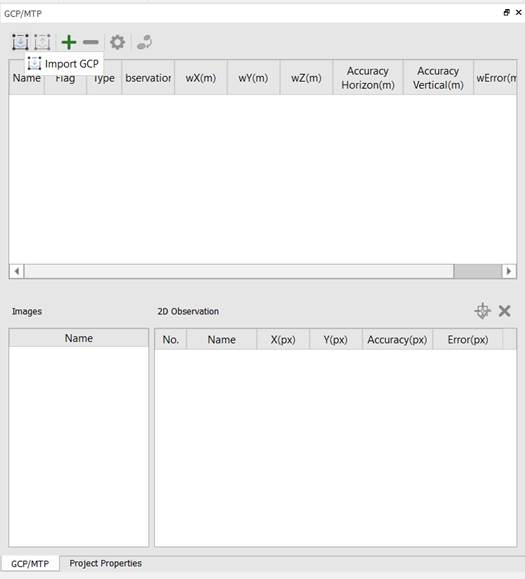Screen dimensions: 525x579
Task: Click the Error(px) column header
Action: coord(468,339)
